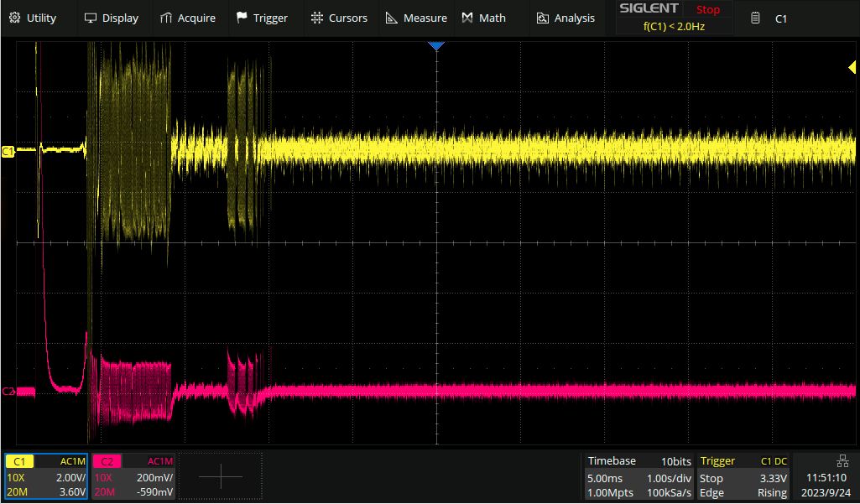Click the 2023/9/24 date readout
The width and height of the screenshot is (860, 504).
[826, 492]
